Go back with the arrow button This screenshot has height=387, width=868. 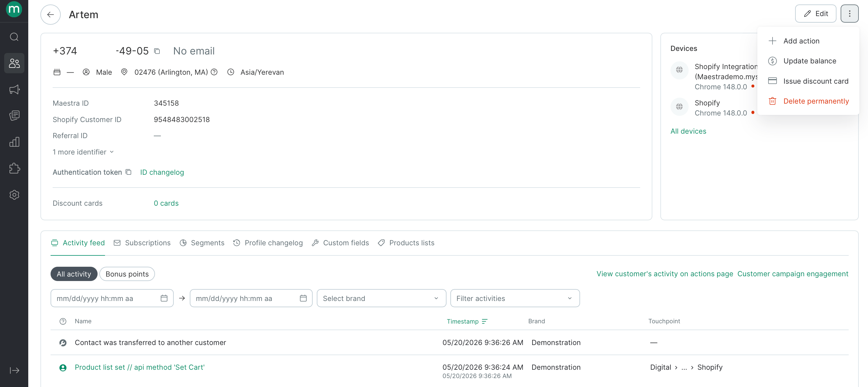tap(51, 15)
